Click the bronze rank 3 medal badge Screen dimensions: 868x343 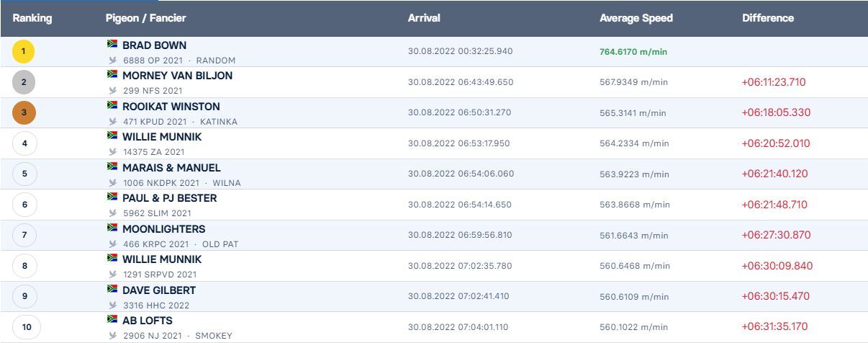(24, 112)
